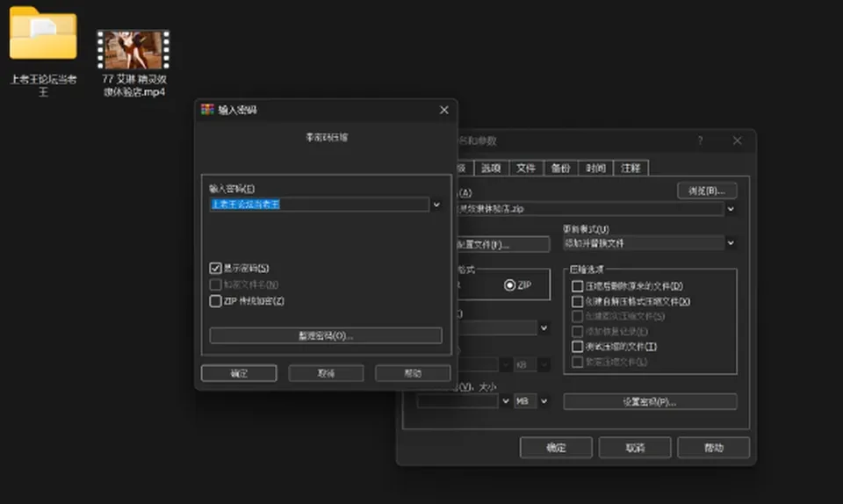This screenshot has height=504, width=843.
Task: Click the split volume size field
Action: (458, 401)
